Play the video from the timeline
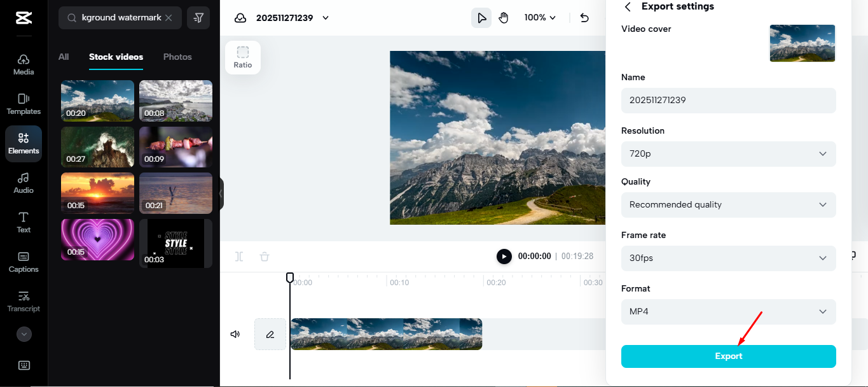868x387 pixels. [x=504, y=256]
